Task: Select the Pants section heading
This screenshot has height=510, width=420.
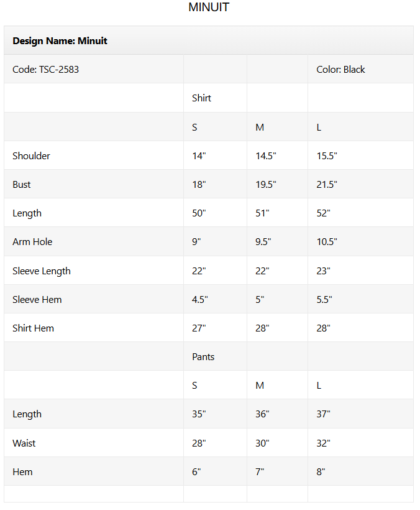Action: tap(203, 357)
